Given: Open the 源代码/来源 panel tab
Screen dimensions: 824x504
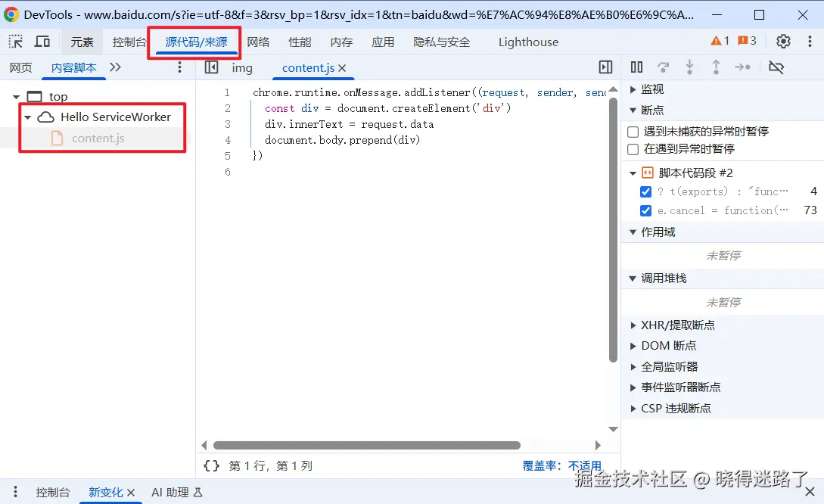Looking at the screenshot, I should pos(197,42).
